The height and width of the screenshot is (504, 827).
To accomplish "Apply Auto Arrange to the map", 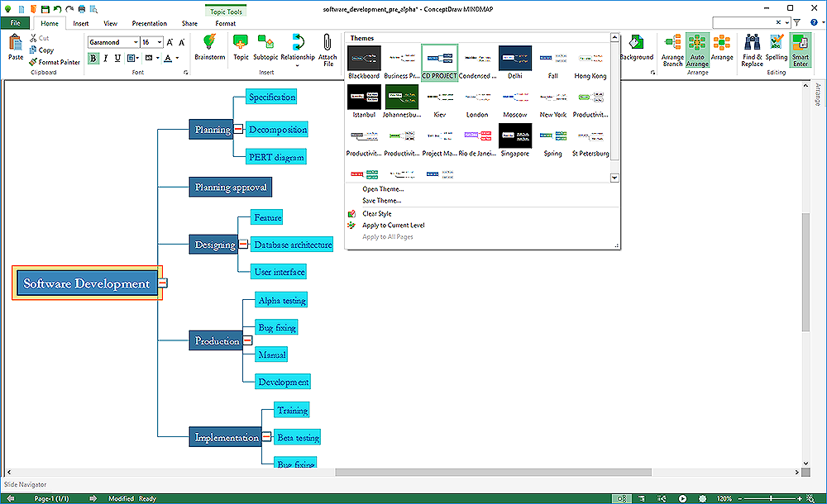I will pyautogui.click(x=697, y=50).
